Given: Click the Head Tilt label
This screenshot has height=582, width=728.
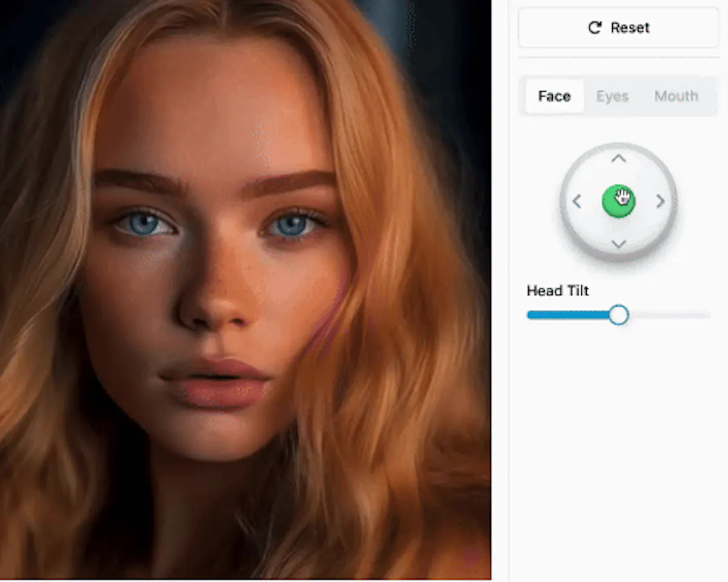Looking at the screenshot, I should pyautogui.click(x=558, y=290).
